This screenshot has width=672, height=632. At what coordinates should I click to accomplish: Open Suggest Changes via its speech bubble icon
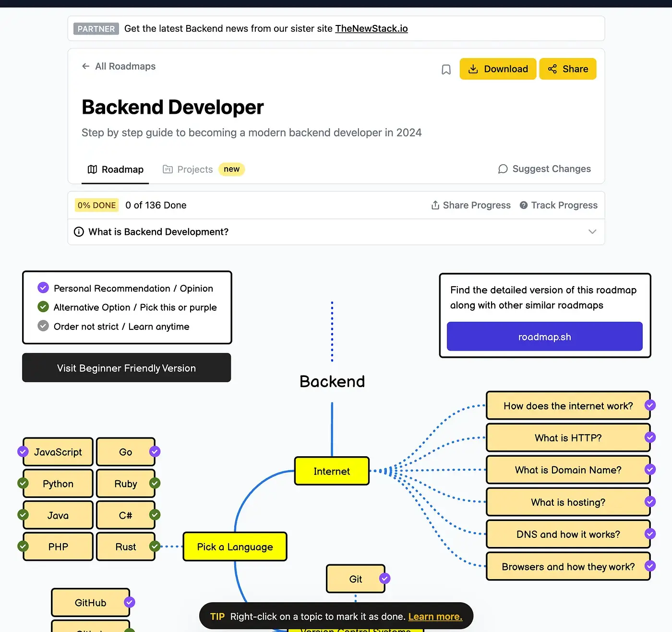pyautogui.click(x=503, y=169)
